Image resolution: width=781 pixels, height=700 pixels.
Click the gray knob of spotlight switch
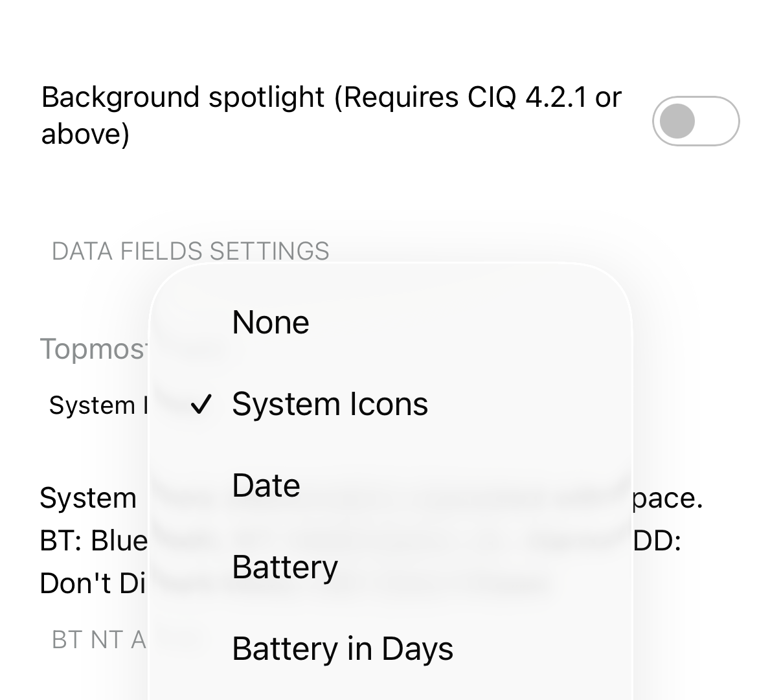click(677, 121)
